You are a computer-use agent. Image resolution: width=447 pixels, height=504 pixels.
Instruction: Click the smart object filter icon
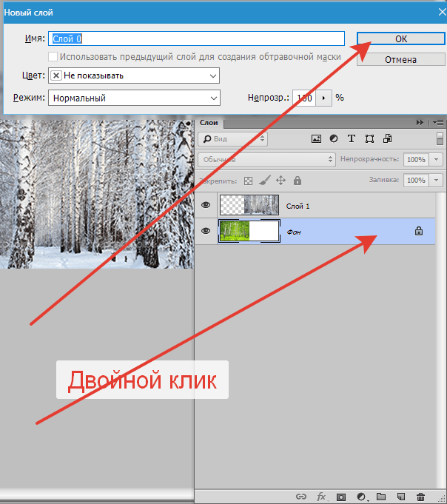tap(386, 138)
